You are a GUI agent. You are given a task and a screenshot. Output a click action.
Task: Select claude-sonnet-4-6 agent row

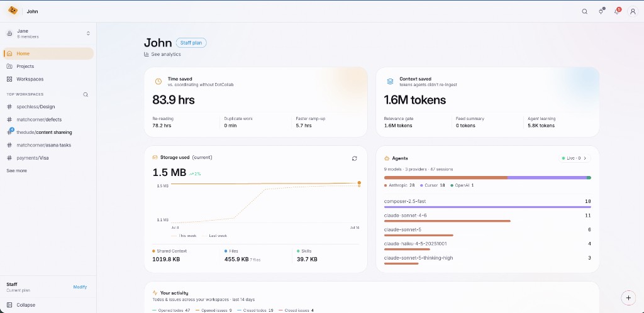point(487,217)
